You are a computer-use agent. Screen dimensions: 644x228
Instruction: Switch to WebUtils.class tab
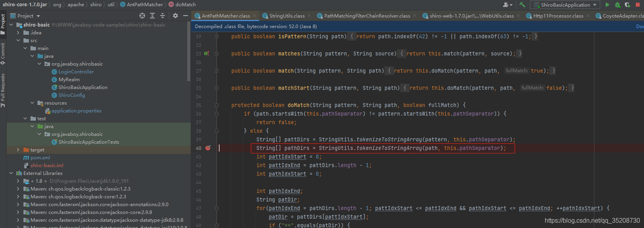tap(472, 16)
